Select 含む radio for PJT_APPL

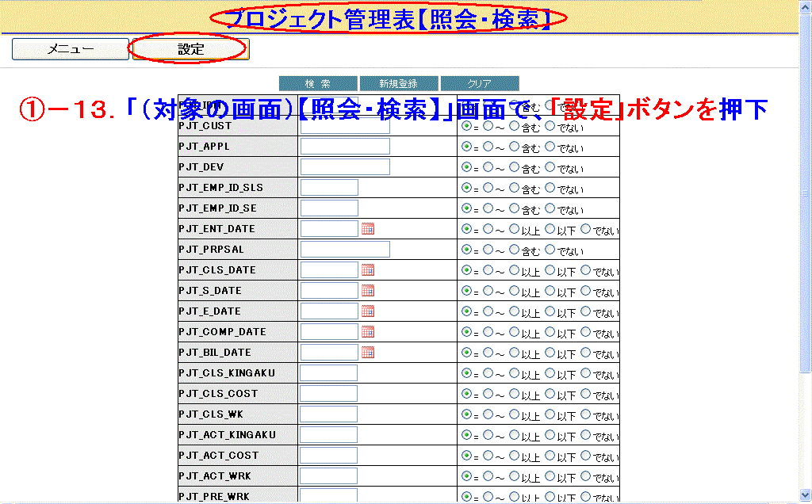tap(514, 147)
